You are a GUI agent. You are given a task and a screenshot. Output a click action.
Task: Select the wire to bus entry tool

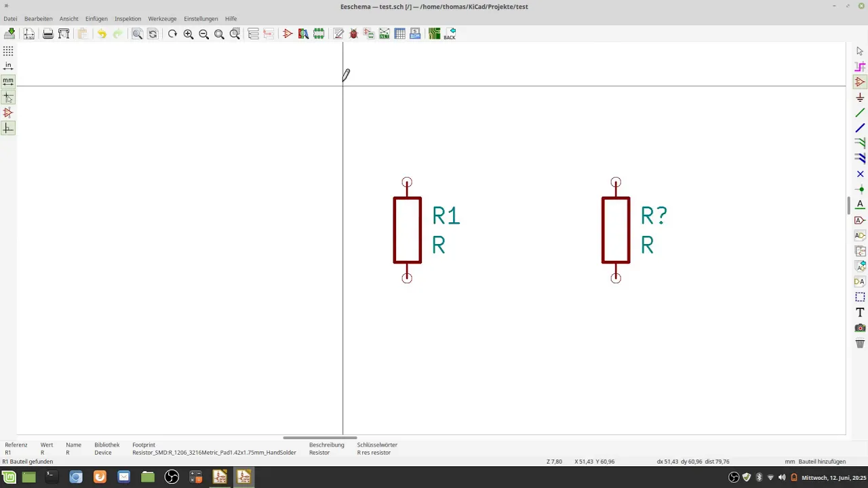coord(860,143)
